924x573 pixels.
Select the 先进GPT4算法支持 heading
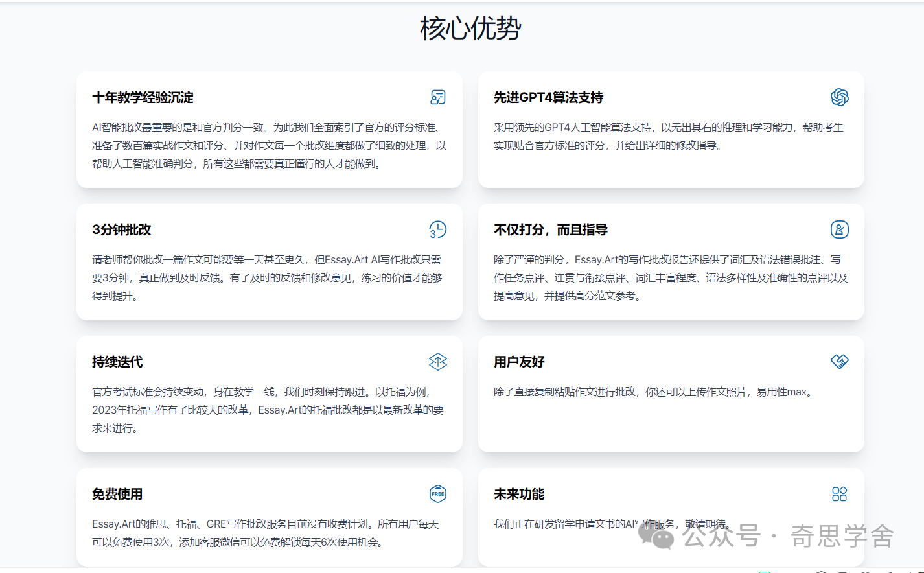click(548, 98)
